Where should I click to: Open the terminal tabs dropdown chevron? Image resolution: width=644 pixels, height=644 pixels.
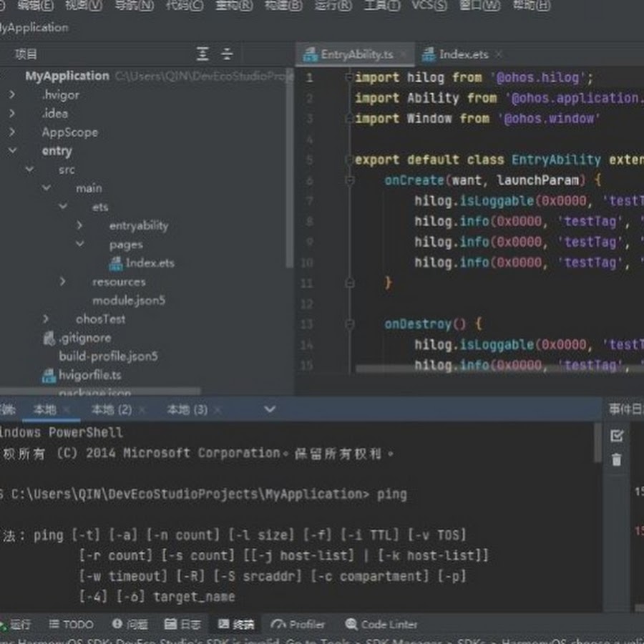270,409
